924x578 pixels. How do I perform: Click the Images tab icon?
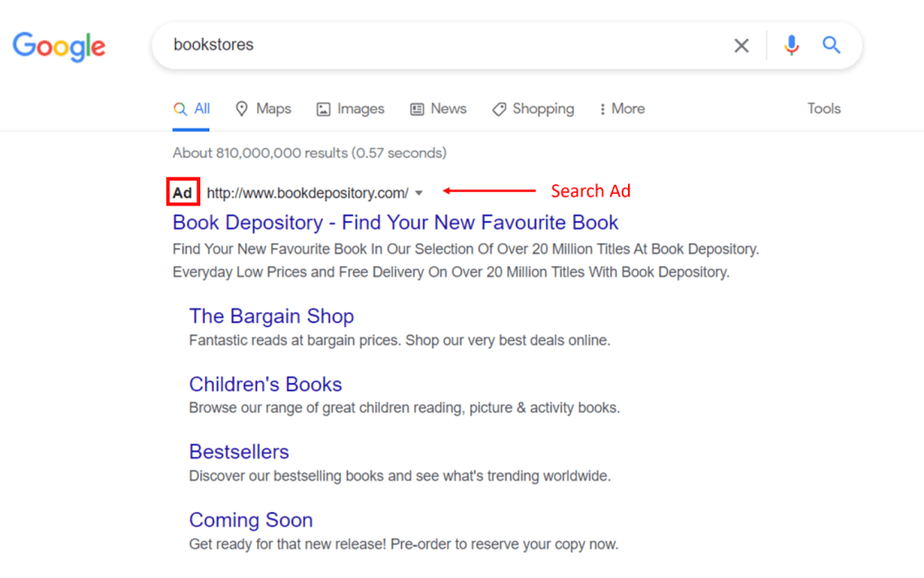pos(323,108)
